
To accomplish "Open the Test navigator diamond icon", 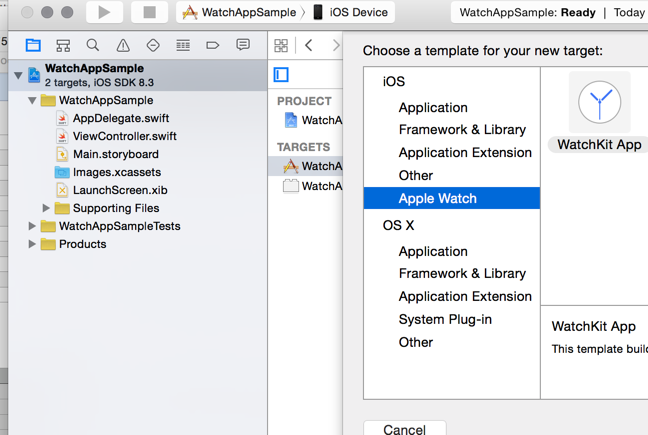I will point(153,46).
